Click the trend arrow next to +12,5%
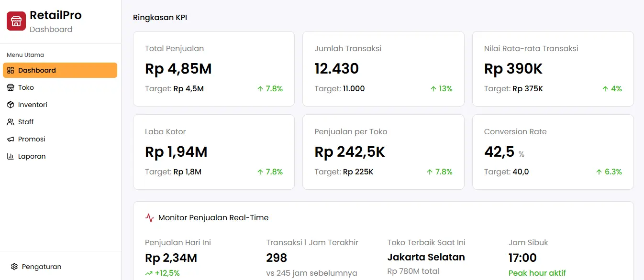644x280 pixels. 148,273
